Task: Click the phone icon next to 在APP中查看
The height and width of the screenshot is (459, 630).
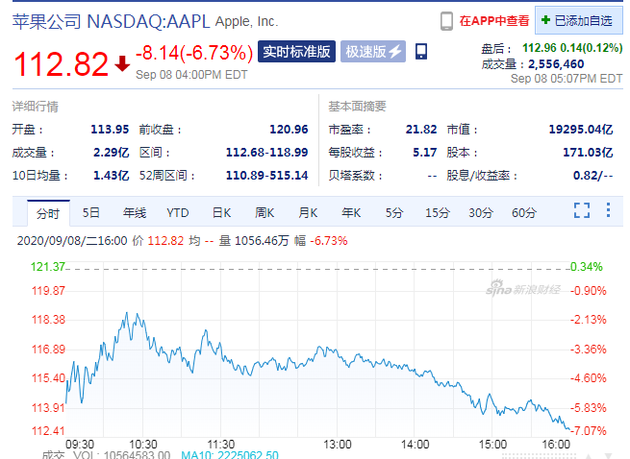Action: click(446, 21)
